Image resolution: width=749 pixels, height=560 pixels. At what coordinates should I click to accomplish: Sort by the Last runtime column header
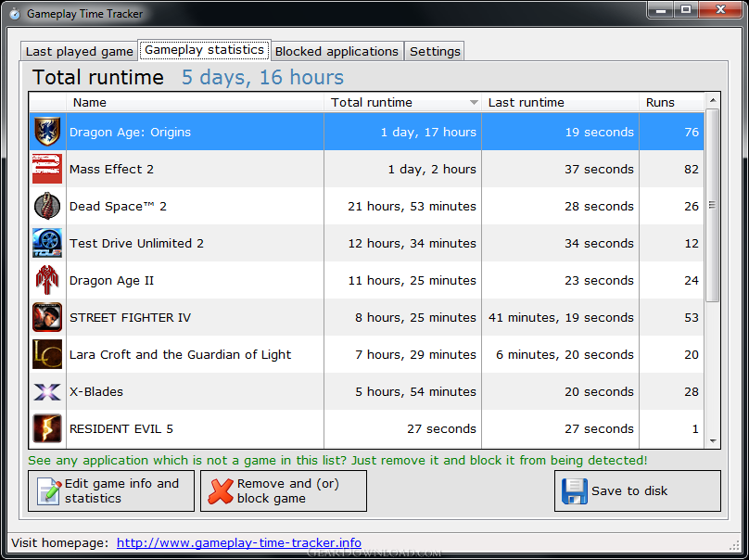tap(560, 102)
